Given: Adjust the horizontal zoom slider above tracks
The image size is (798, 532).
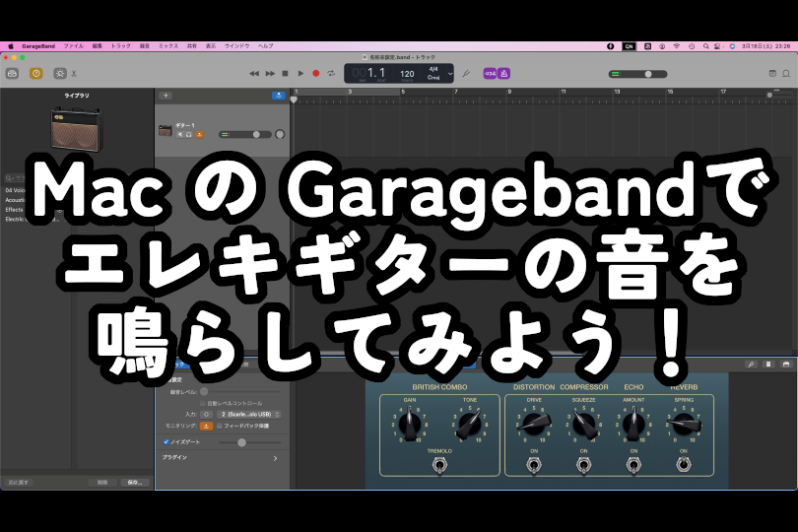Looking at the screenshot, I should (779, 96).
